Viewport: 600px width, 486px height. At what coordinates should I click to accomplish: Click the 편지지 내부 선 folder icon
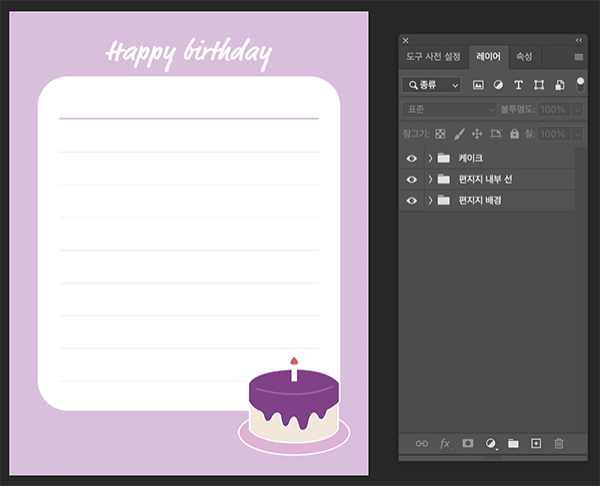pyautogui.click(x=443, y=179)
